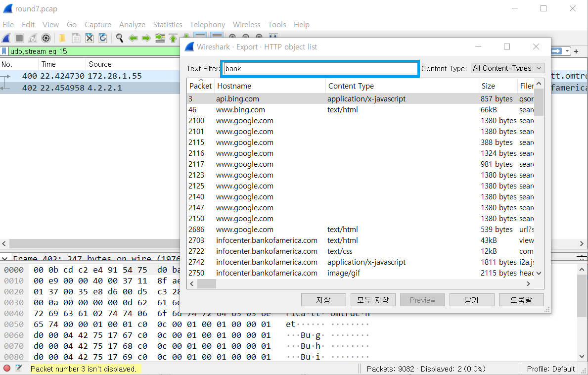Click the Time column header in packet list

click(62, 64)
